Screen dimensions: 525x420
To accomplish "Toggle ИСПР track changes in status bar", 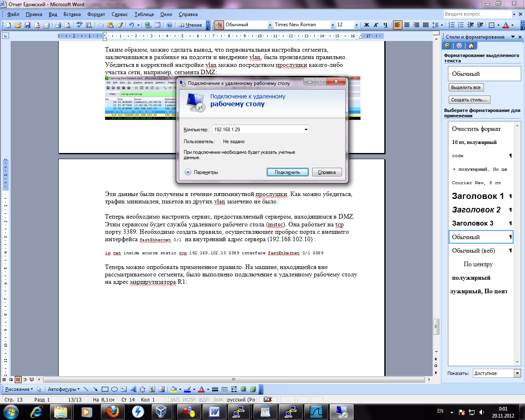I will pyautogui.click(x=189, y=399).
